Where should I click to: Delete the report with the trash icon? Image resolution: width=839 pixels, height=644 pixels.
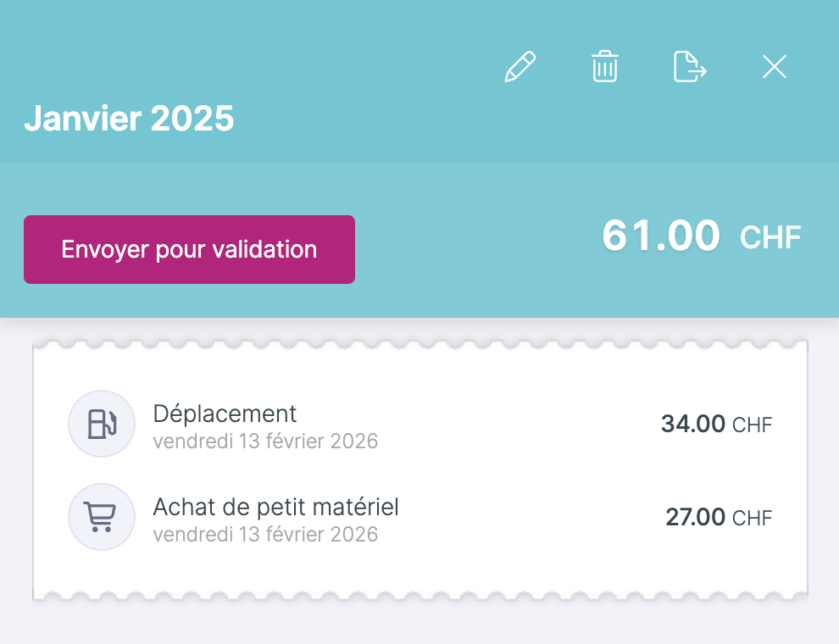604,67
